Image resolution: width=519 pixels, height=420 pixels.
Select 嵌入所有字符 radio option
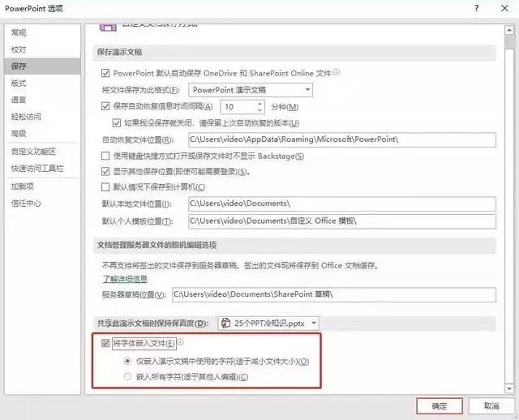tap(127, 377)
